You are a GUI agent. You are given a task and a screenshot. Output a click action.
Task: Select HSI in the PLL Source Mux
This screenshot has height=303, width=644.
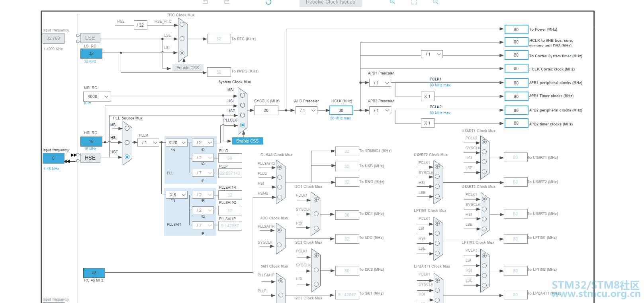coord(127,143)
